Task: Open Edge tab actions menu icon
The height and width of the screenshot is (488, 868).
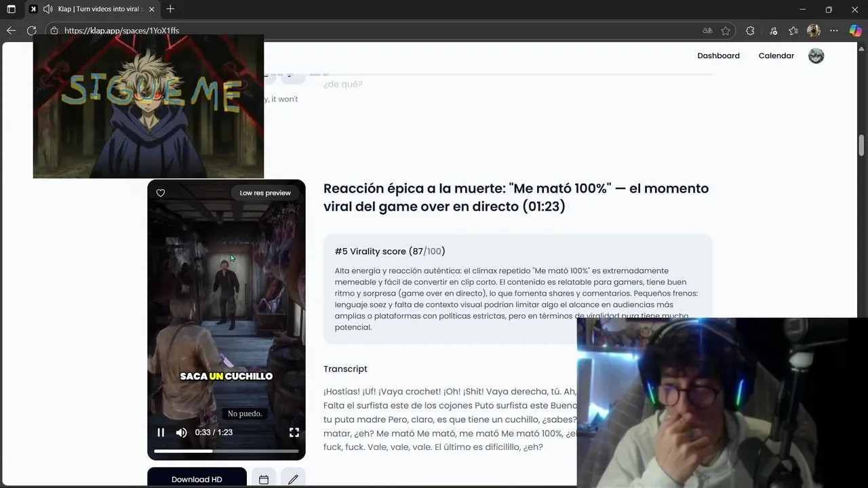Action: pyautogui.click(x=11, y=9)
